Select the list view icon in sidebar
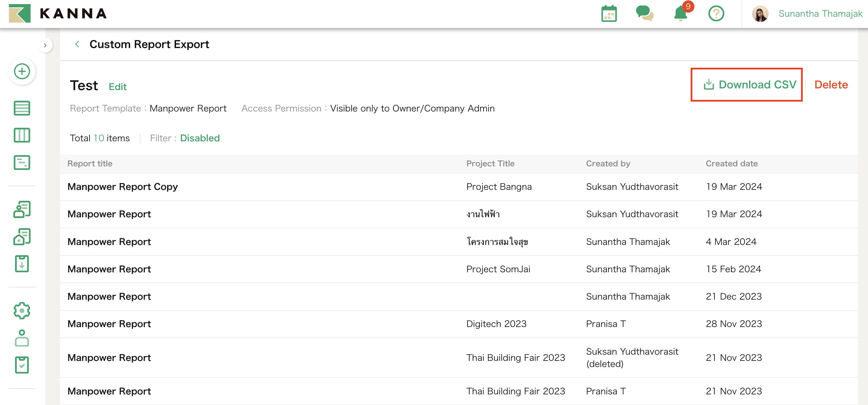Viewport: 868px width, 405px height. tap(22, 108)
